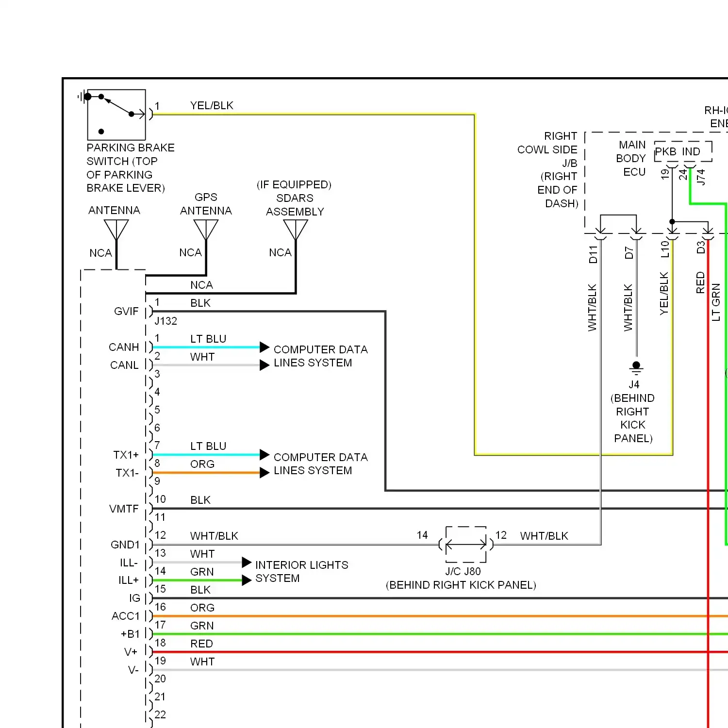Click the CANL terminal label
This screenshot has width=728, height=728.
click(x=124, y=365)
